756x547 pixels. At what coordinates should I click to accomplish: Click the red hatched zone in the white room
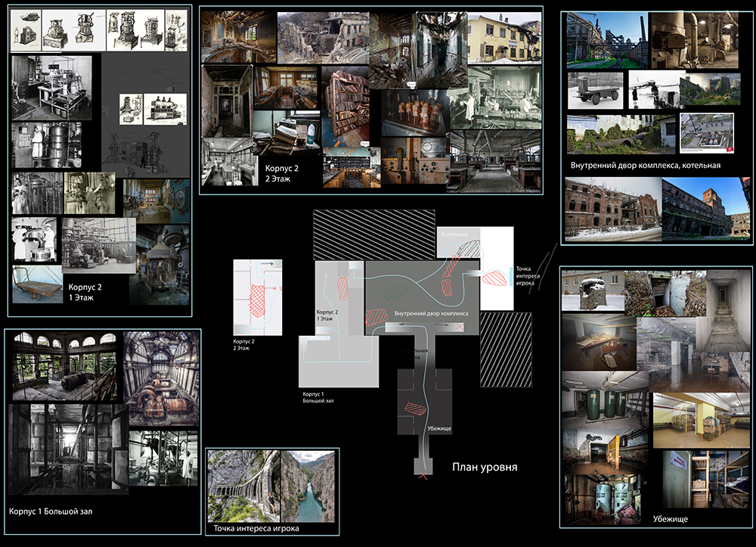pos(493,276)
